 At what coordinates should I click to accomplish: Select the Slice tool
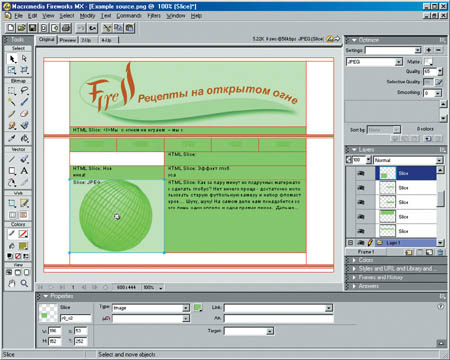click(x=24, y=203)
